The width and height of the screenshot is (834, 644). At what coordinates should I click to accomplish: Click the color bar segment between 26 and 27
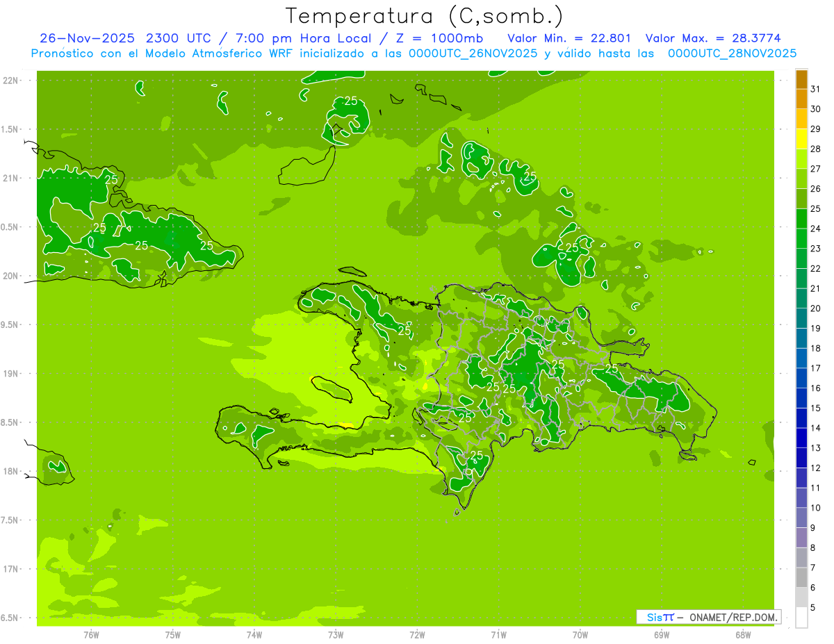(801, 179)
